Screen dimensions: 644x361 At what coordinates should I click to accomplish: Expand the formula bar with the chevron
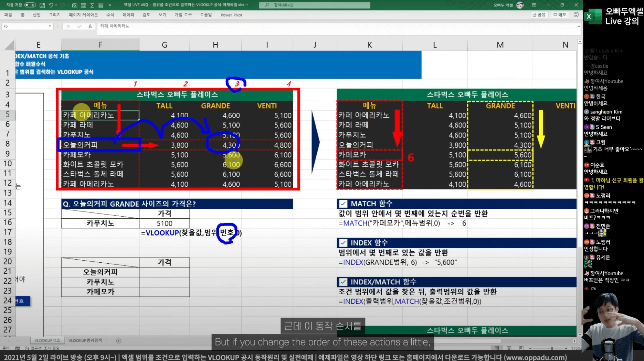click(579, 26)
